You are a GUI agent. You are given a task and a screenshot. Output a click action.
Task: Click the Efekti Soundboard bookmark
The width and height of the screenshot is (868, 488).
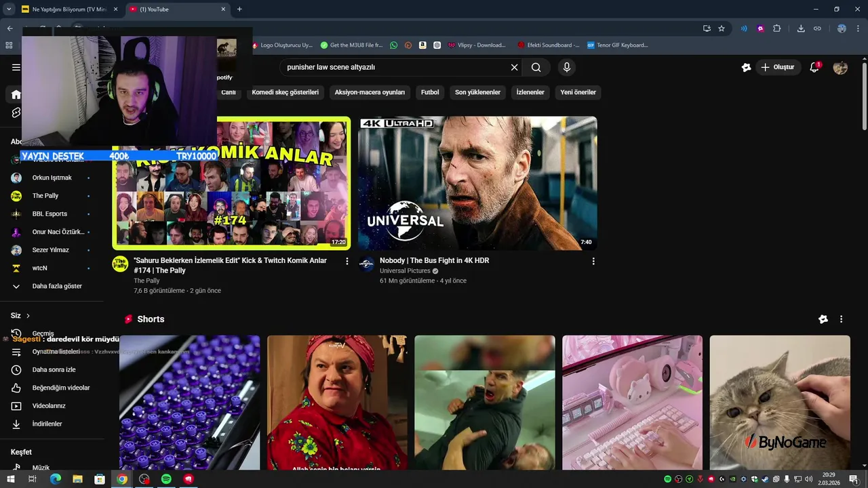548,45
